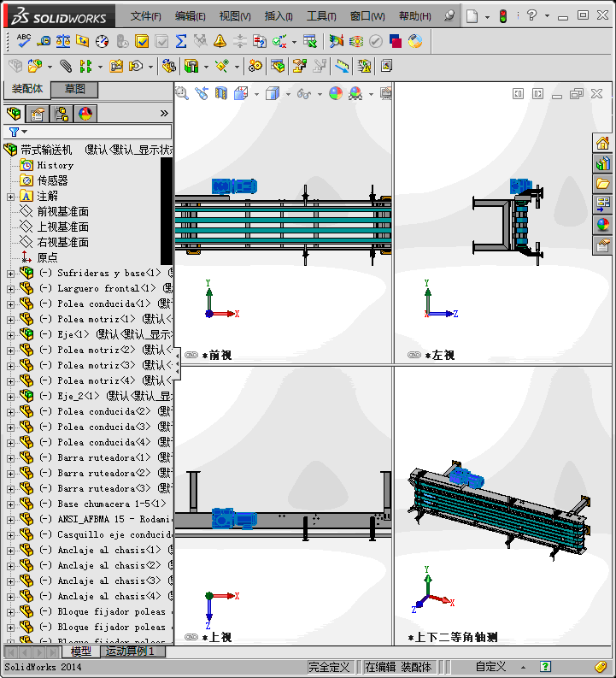The image size is (616, 678).
Task: Select the 原点 origin item
Action: (x=47, y=257)
